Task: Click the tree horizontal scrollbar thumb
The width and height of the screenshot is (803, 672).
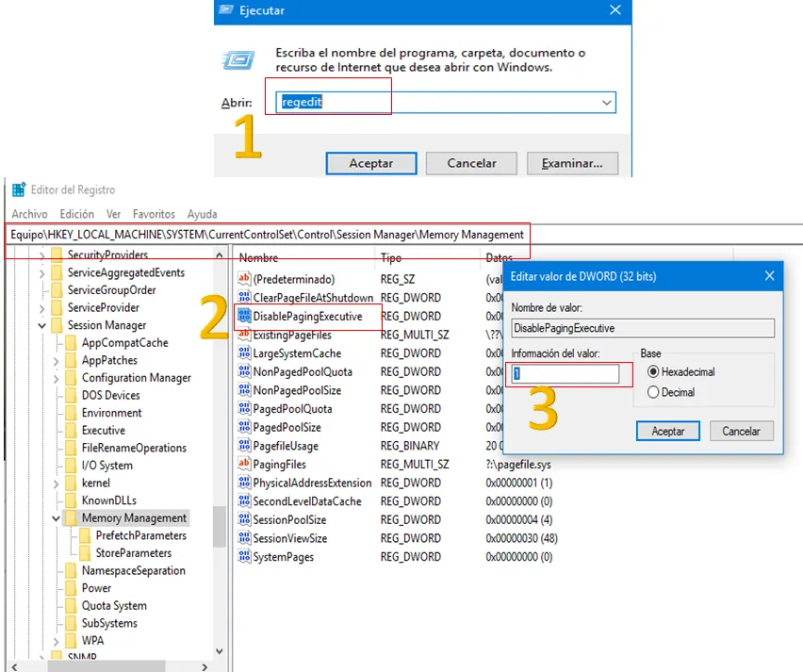Action: pos(107,666)
